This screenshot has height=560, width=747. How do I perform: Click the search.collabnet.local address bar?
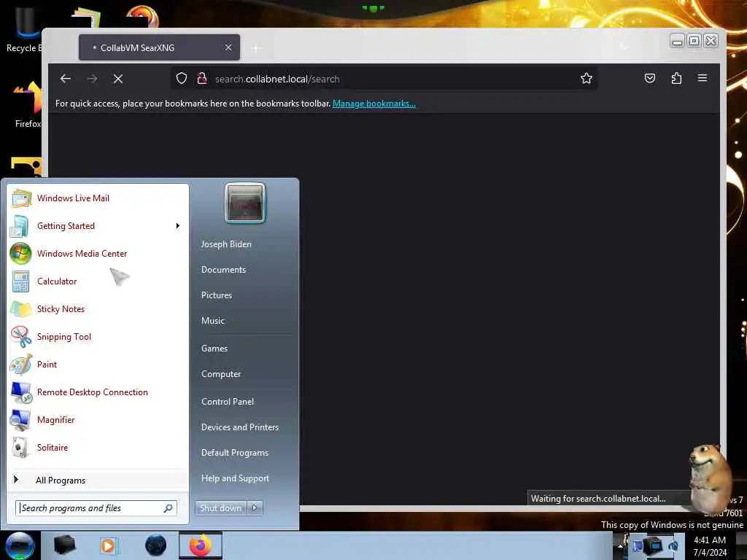[x=384, y=79]
